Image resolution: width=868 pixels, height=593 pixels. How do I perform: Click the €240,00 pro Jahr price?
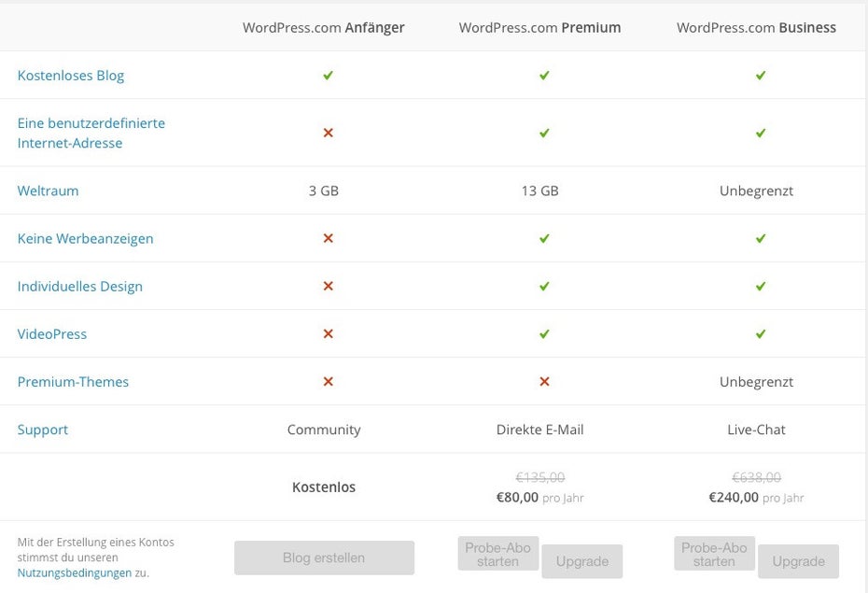[756, 497]
